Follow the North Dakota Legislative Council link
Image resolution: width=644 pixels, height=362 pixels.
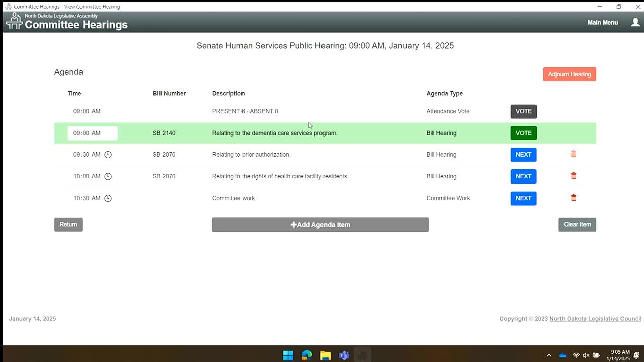[595, 319]
